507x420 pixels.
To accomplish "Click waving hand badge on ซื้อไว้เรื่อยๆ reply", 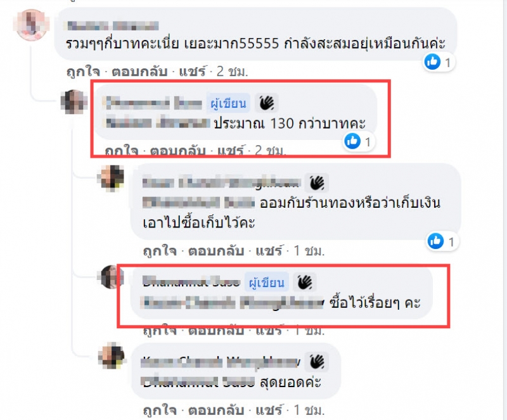I will click(305, 282).
